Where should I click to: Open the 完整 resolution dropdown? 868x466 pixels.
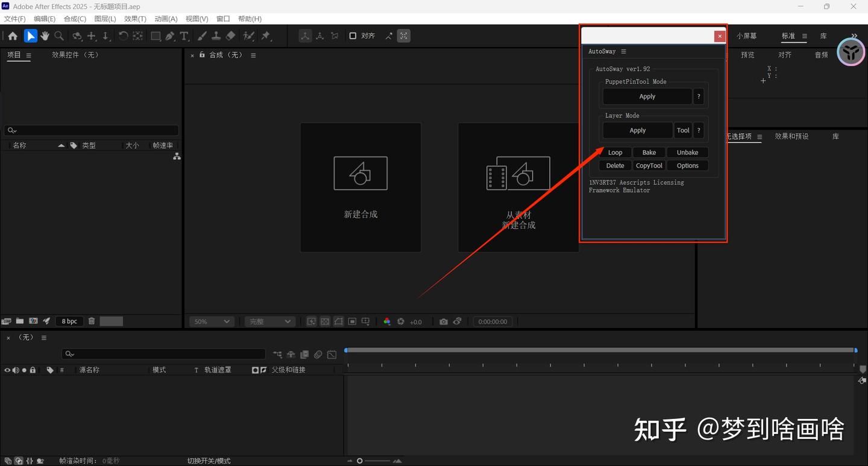click(269, 322)
